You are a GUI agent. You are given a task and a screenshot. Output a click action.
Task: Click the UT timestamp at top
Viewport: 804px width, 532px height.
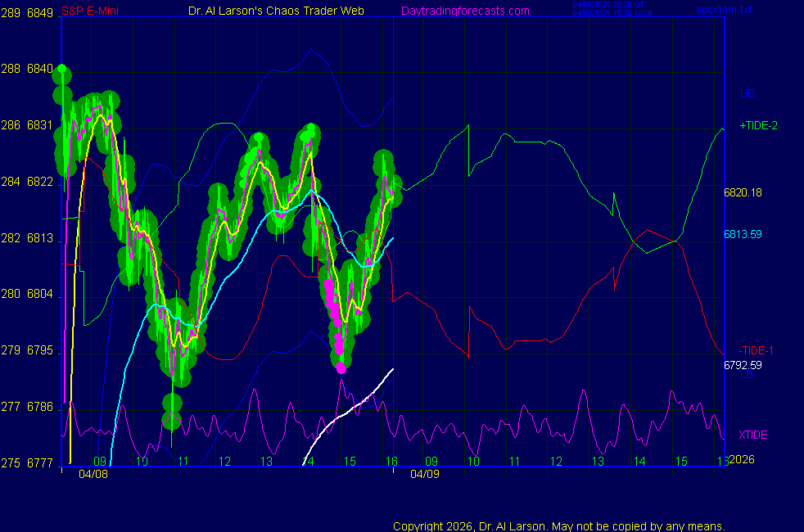pyautogui.click(x=610, y=6)
